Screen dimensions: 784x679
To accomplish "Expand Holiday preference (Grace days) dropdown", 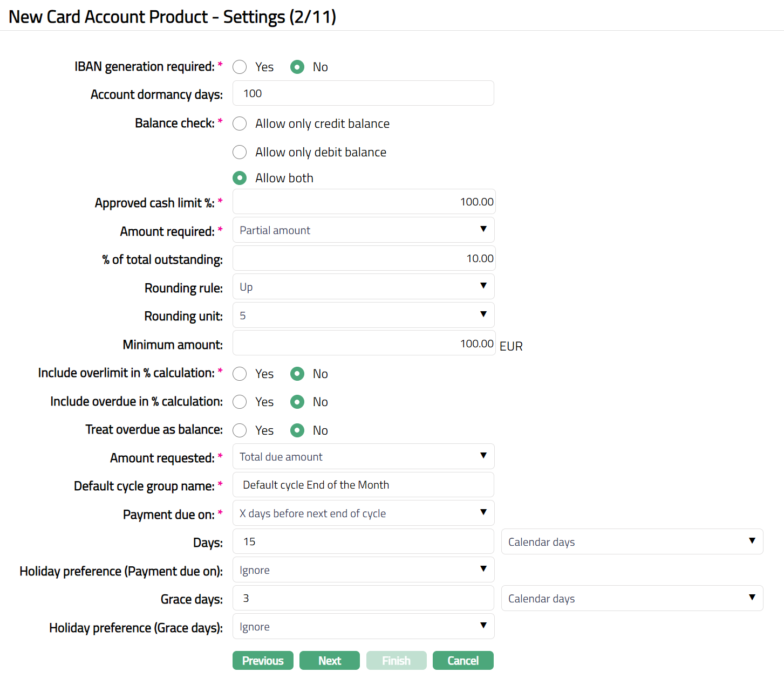I will tap(363, 627).
